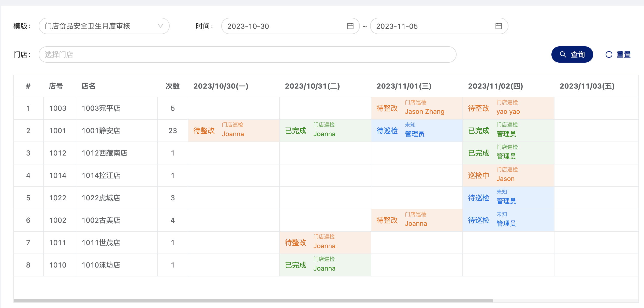The image size is (644, 308).
Task: Open 1001静安店 待巡检 管理员 cell on 11/01
Action: tap(417, 131)
